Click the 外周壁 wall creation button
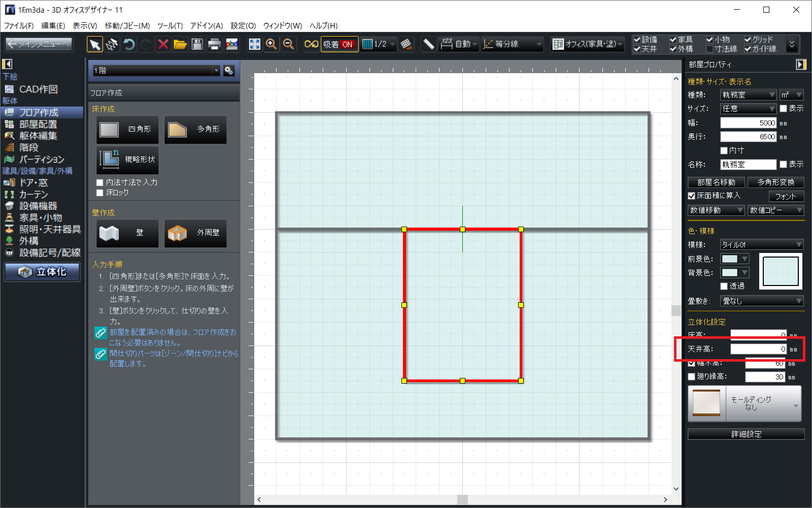 pos(195,233)
